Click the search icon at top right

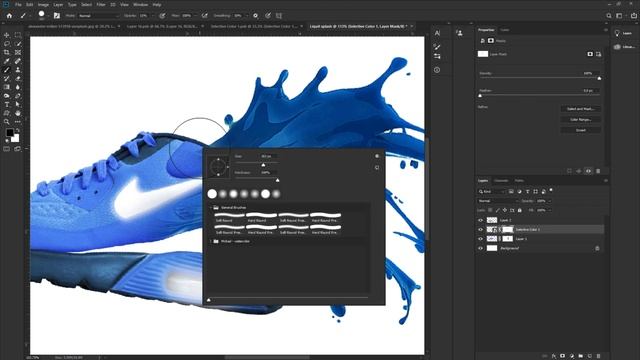609,16
